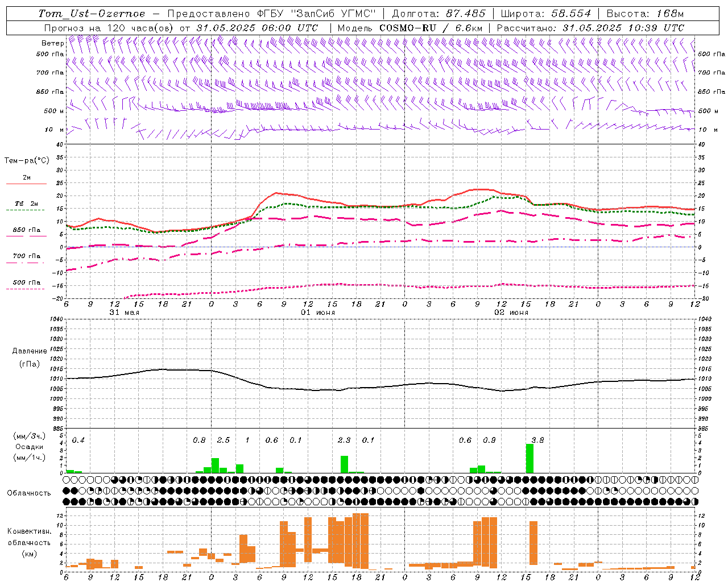Click the (км) unit under convective cloudiness

[29, 554]
